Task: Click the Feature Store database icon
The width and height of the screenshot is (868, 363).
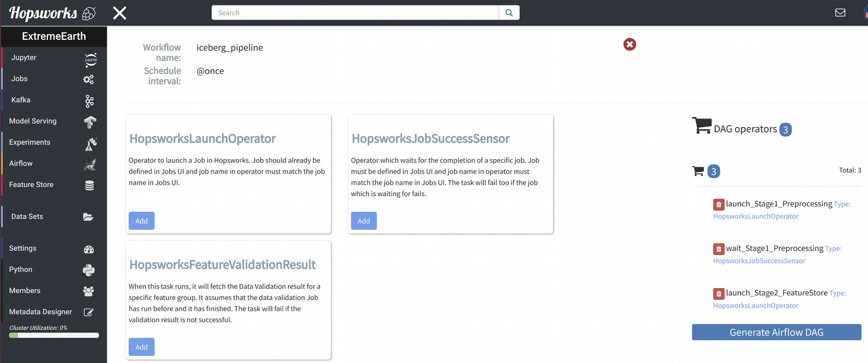Action: pyautogui.click(x=90, y=185)
